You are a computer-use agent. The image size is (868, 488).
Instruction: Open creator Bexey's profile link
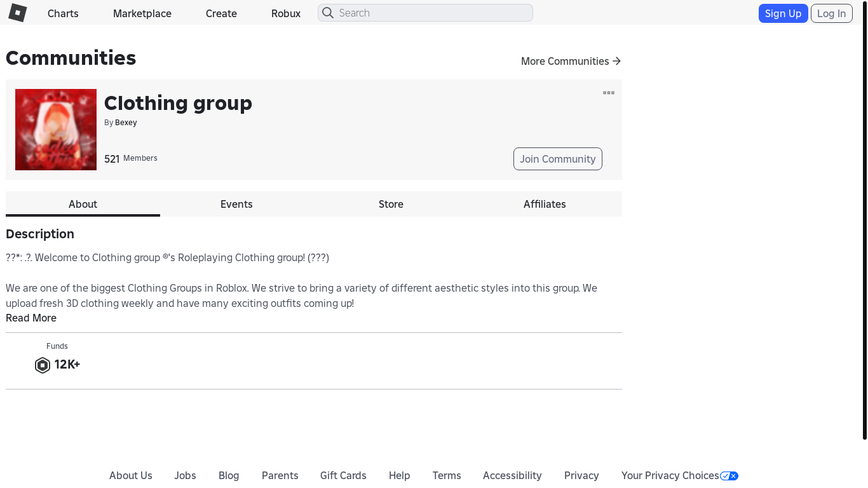126,123
